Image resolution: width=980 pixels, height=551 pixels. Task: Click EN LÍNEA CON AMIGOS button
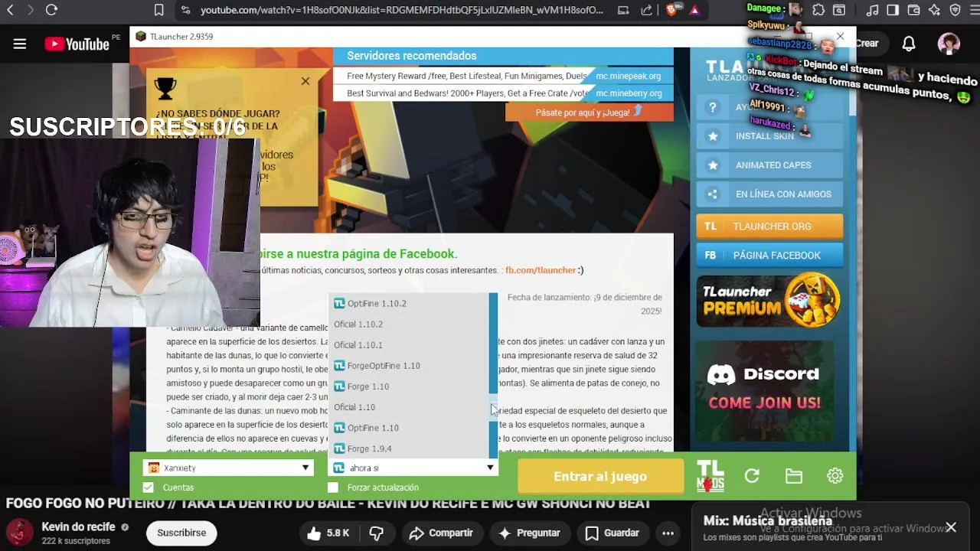(769, 194)
